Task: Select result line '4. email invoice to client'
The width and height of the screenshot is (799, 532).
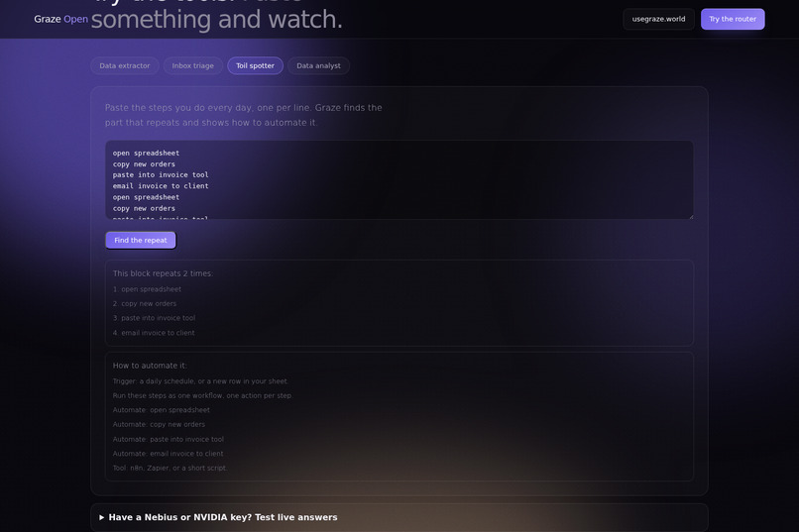Action: click(154, 333)
